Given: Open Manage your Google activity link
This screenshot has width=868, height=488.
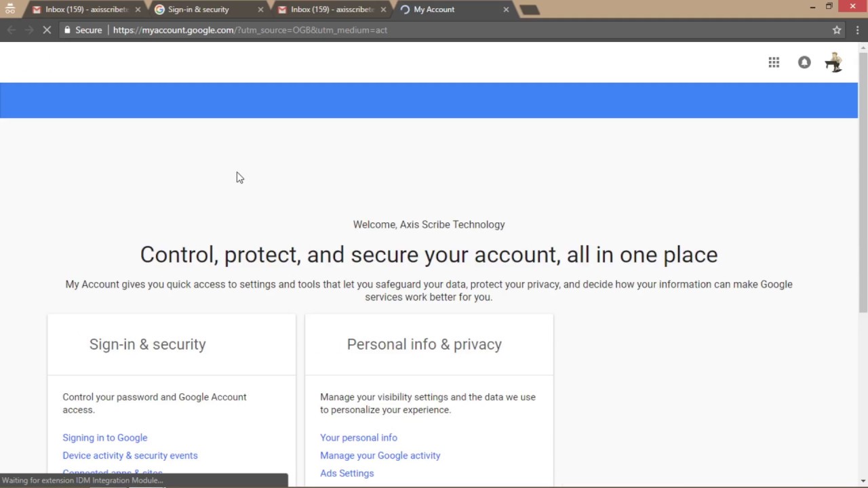Looking at the screenshot, I should [x=380, y=455].
